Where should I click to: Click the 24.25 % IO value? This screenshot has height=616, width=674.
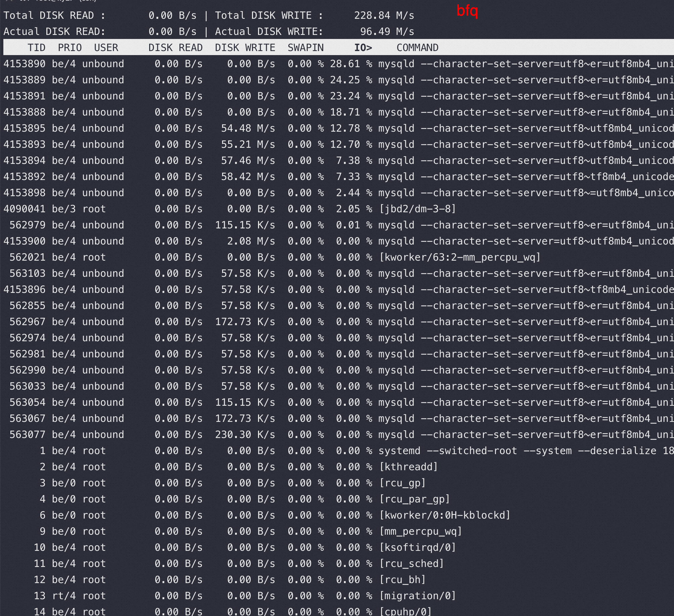351,80
